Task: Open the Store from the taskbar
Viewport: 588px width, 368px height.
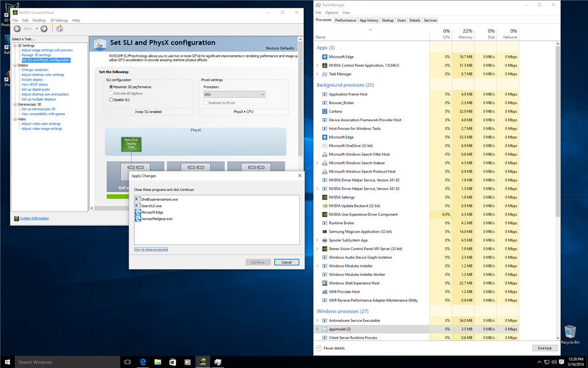Action: click(x=172, y=362)
